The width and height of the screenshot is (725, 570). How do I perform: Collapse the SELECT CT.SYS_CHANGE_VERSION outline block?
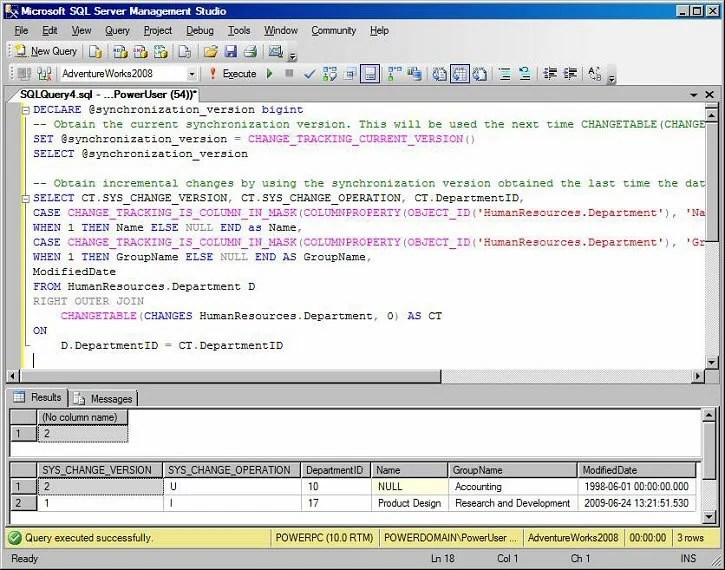(x=26, y=198)
